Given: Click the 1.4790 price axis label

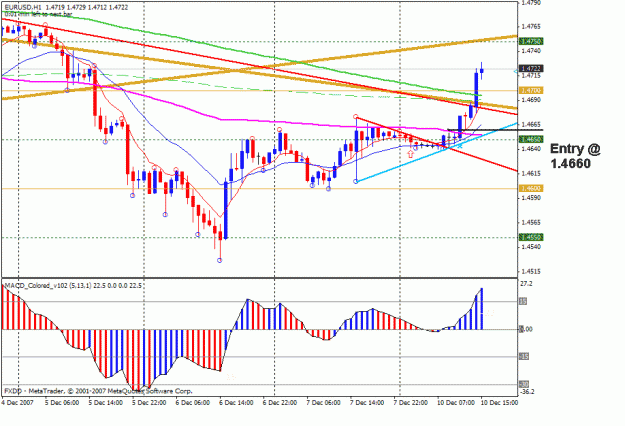Looking at the screenshot, I should pyautogui.click(x=531, y=2).
